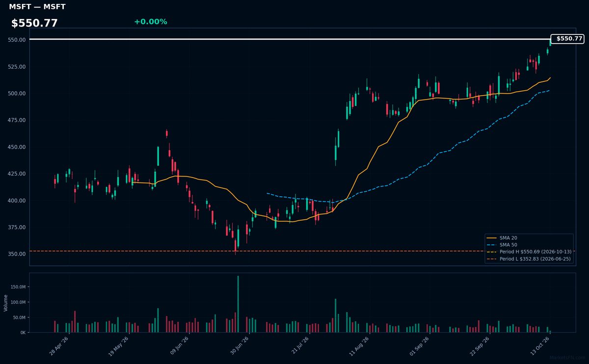Click the 350.00 price axis label

tap(17, 254)
